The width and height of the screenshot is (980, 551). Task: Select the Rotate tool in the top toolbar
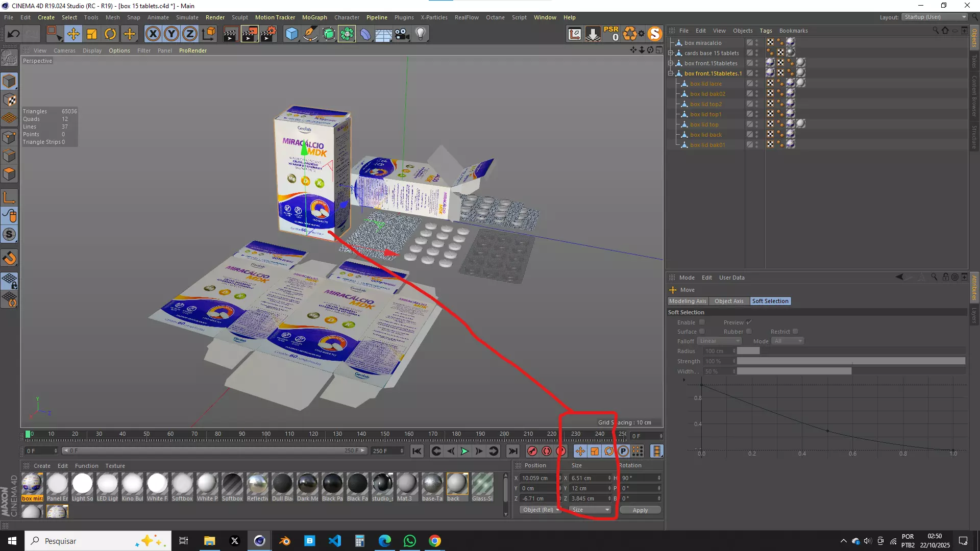point(110,34)
